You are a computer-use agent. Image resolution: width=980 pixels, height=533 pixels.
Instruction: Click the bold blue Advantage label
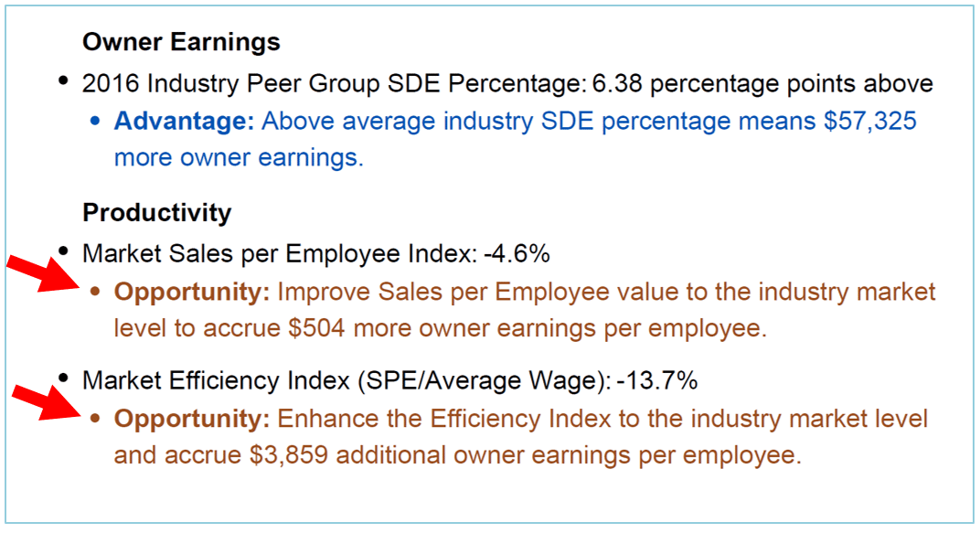tap(184, 122)
